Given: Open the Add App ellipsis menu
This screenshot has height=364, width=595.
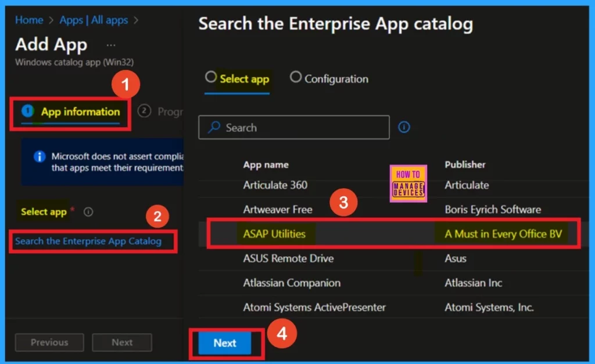Looking at the screenshot, I should click(x=111, y=45).
